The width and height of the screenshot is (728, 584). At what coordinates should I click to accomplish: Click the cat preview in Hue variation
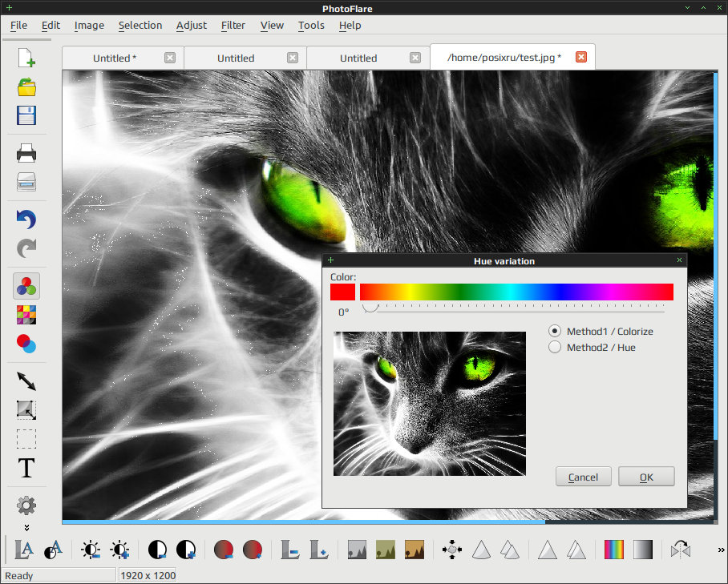click(x=430, y=404)
